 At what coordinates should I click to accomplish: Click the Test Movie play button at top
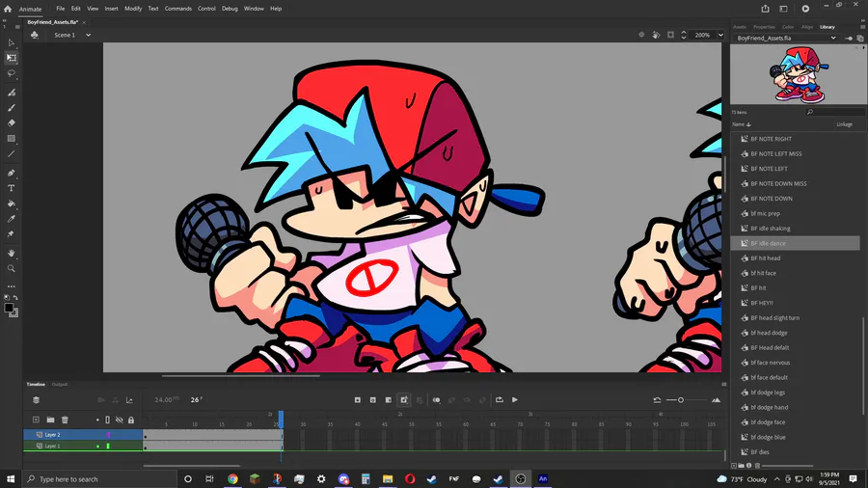coord(805,9)
